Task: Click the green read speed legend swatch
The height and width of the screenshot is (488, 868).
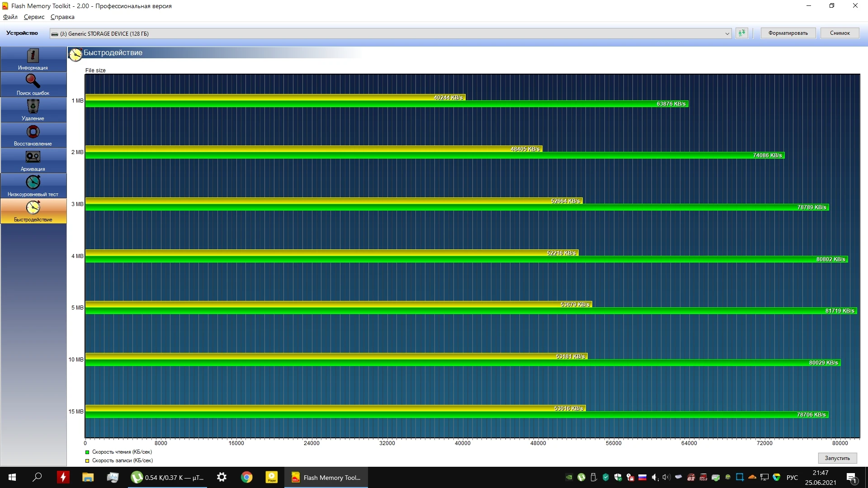Action: click(x=87, y=452)
